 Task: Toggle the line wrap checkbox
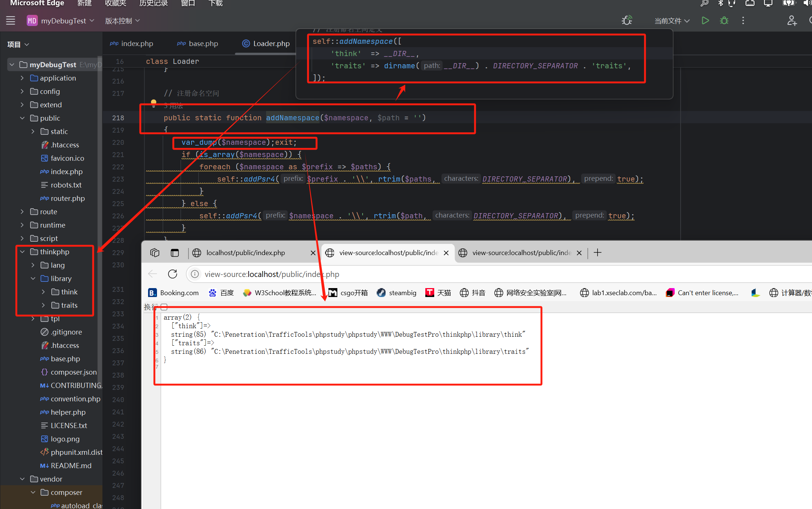[164, 307]
